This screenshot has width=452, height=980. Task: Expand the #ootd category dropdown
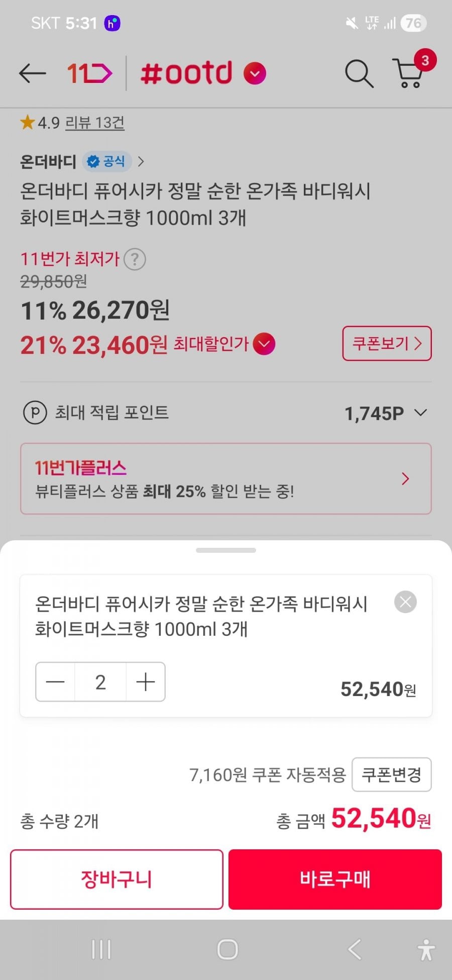(255, 74)
